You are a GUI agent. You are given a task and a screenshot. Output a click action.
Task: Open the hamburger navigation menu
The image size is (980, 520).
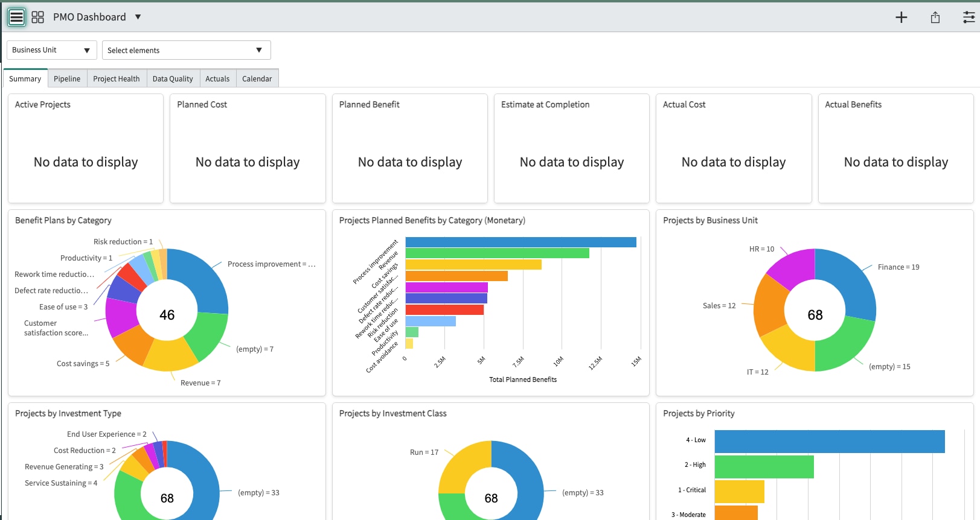[16, 17]
